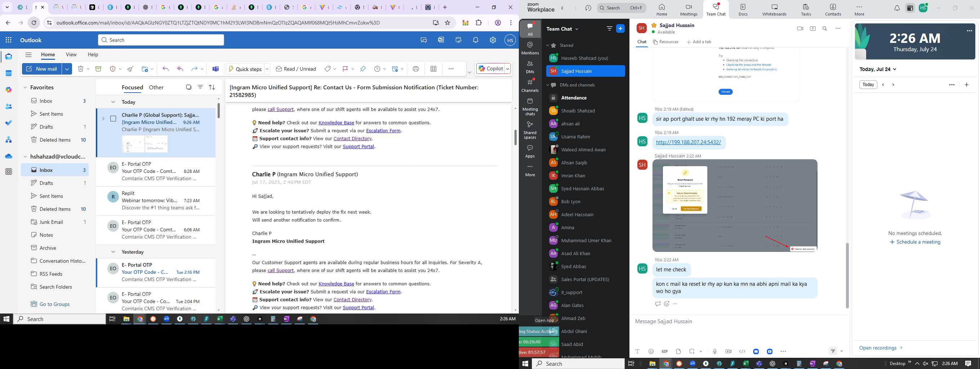Open Outlook app launcher grid
Image resolution: width=980 pixels, height=369 pixels.
click(8, 40)
